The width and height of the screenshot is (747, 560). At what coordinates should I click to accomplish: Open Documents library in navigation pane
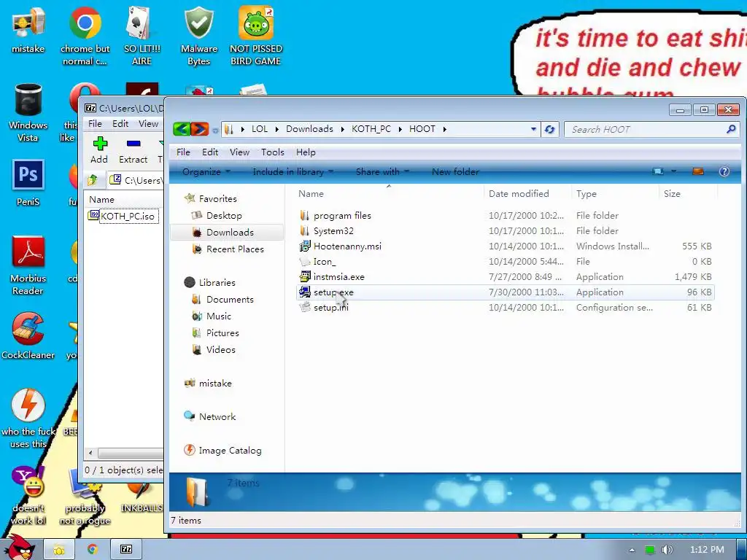[x=230, y=300]
